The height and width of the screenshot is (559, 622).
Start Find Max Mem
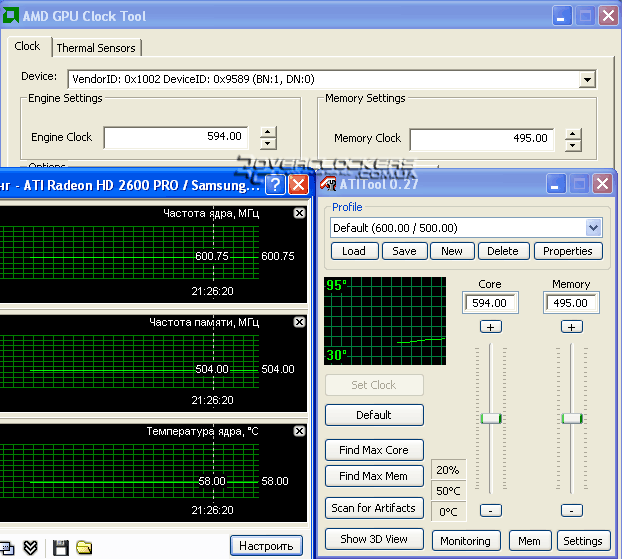(374, 476)
